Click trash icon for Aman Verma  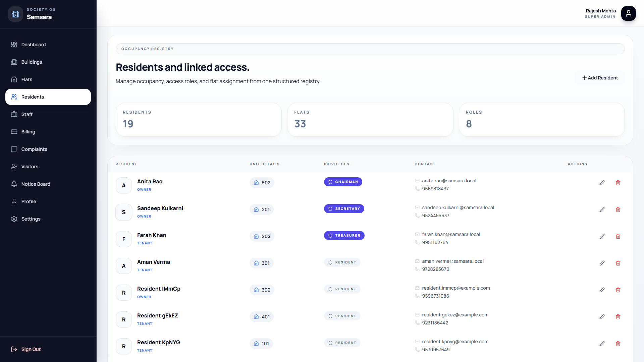pyautogui.click(x=618, y=263)
